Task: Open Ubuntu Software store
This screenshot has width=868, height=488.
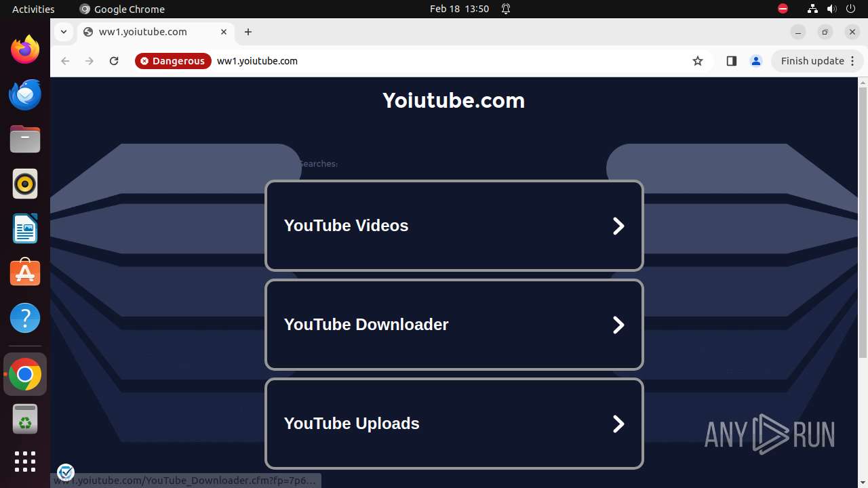Action: [25, 273]
